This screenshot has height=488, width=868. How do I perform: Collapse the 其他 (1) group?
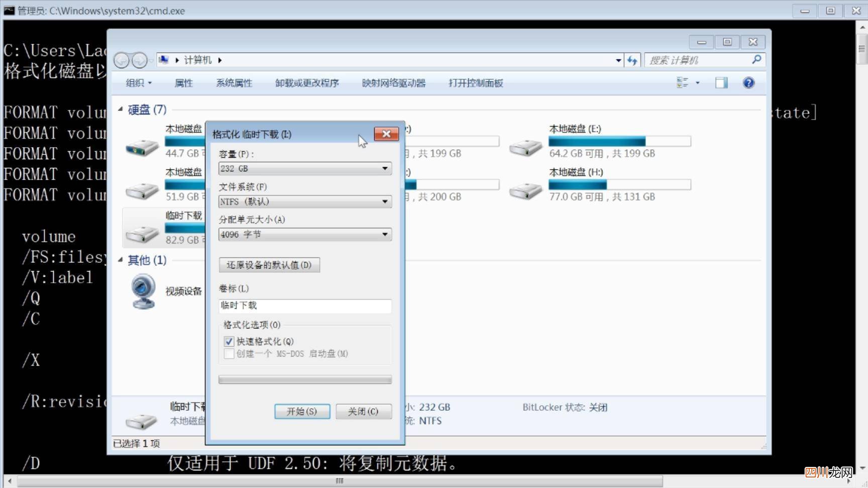click(x=121, y=260)
